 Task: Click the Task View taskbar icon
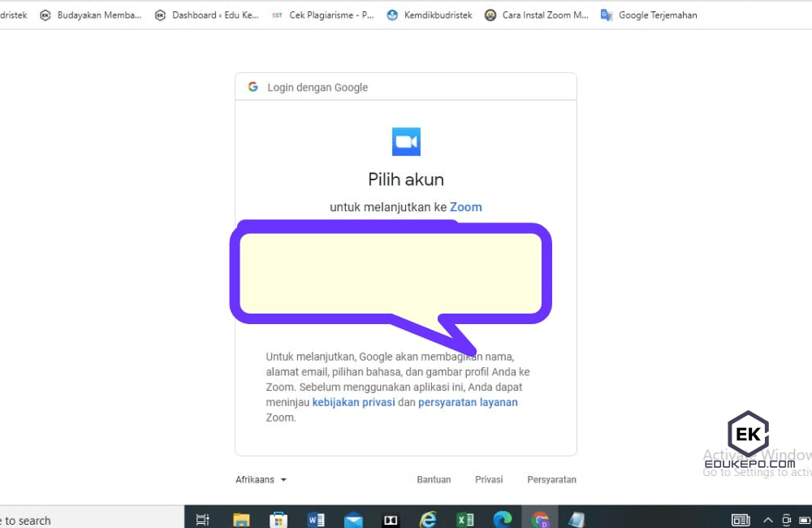pos(203,520)
